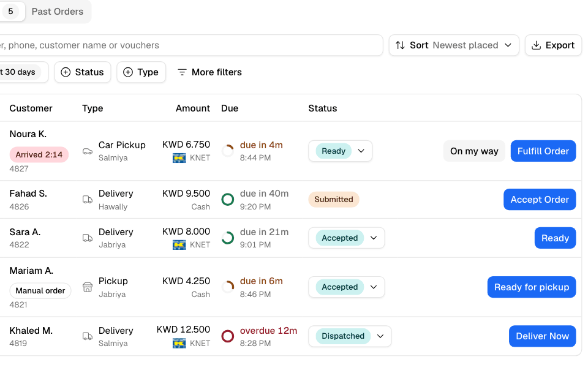
Task: Click Deliver Now for Khaled M.
Action: (x=542, y=336)
